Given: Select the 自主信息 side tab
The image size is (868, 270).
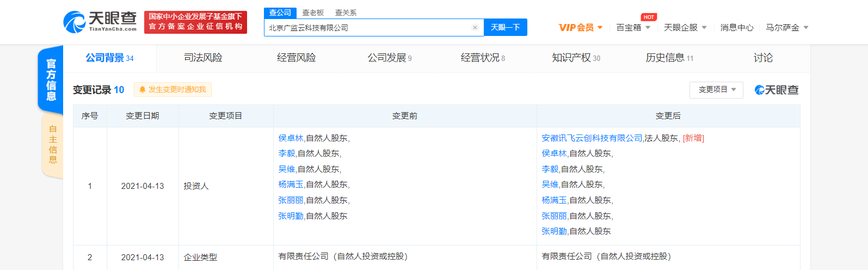Looking at the screenshot, I should 53,144.
